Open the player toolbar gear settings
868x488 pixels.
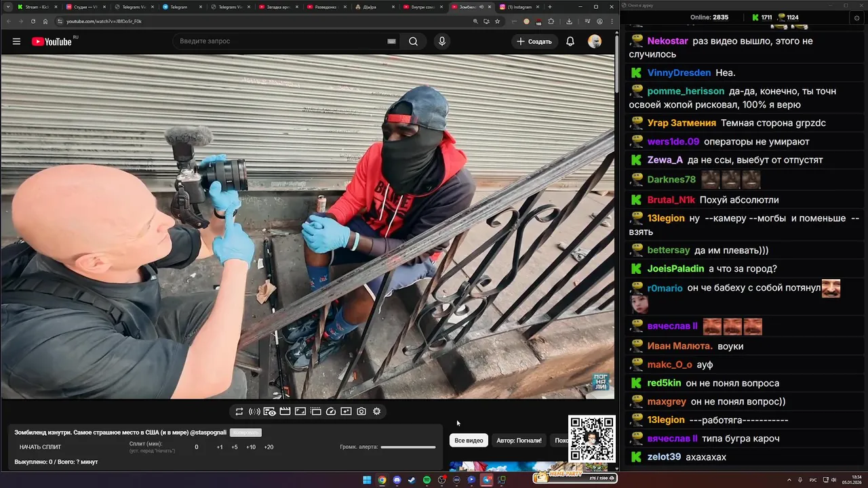(377, 411)
